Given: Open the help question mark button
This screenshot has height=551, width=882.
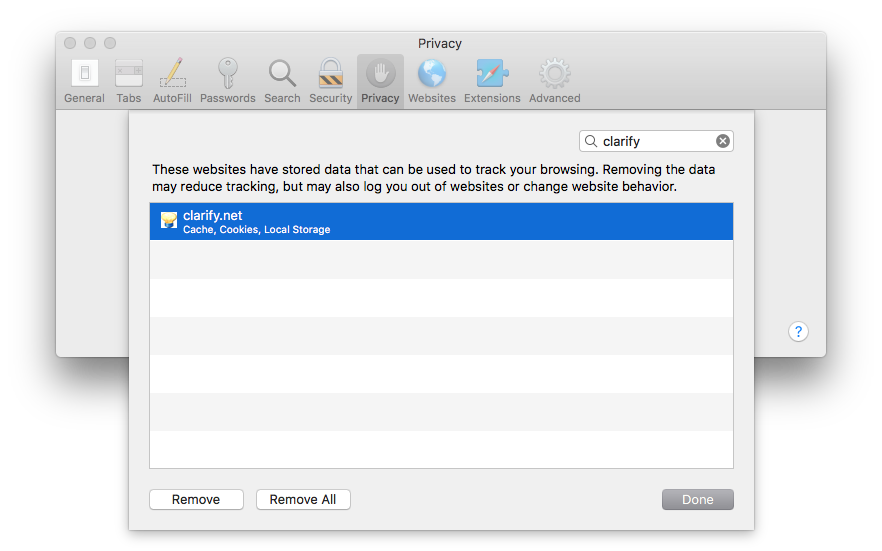Looking at the screenshot, I should click(x=798, y=332).
